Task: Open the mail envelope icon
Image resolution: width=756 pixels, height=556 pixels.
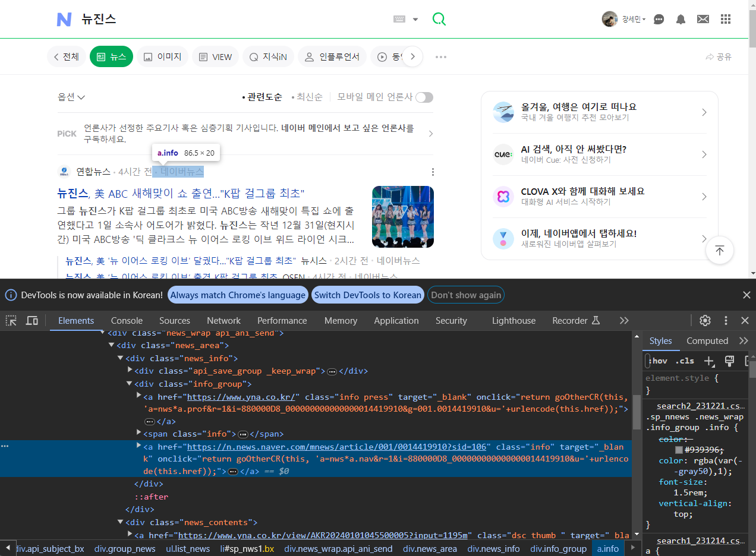Action: click(703, 19)
